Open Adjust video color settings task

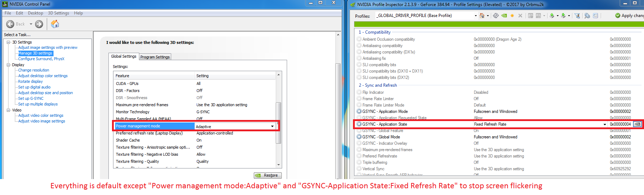coord(41,115)
